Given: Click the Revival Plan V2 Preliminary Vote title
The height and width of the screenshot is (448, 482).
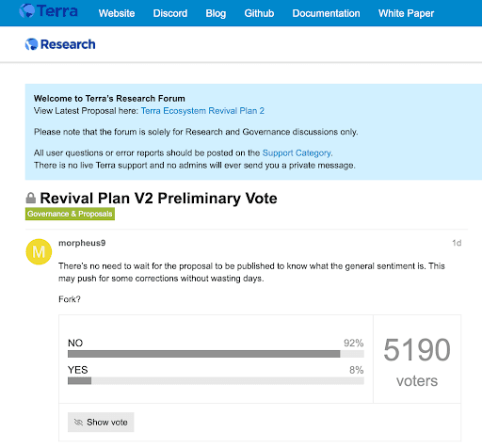Looking at the screenshot, I should (158, 198).
